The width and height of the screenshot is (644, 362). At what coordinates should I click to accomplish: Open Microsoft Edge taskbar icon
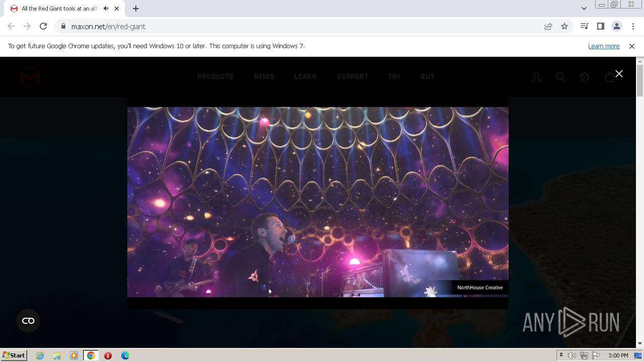[125, 355]
